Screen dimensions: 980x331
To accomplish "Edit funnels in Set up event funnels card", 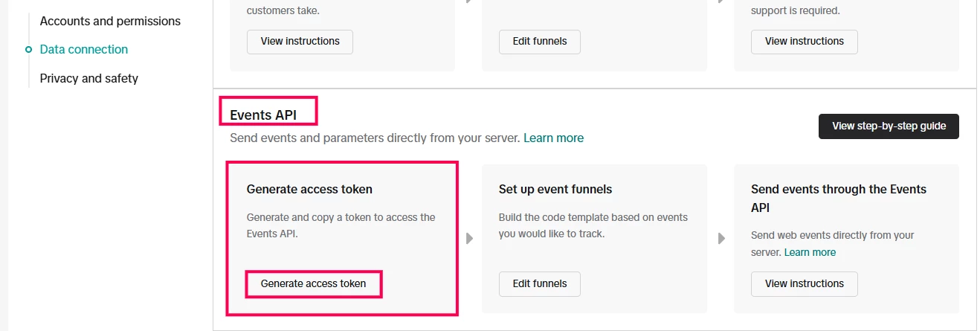I will coord(539,283).
